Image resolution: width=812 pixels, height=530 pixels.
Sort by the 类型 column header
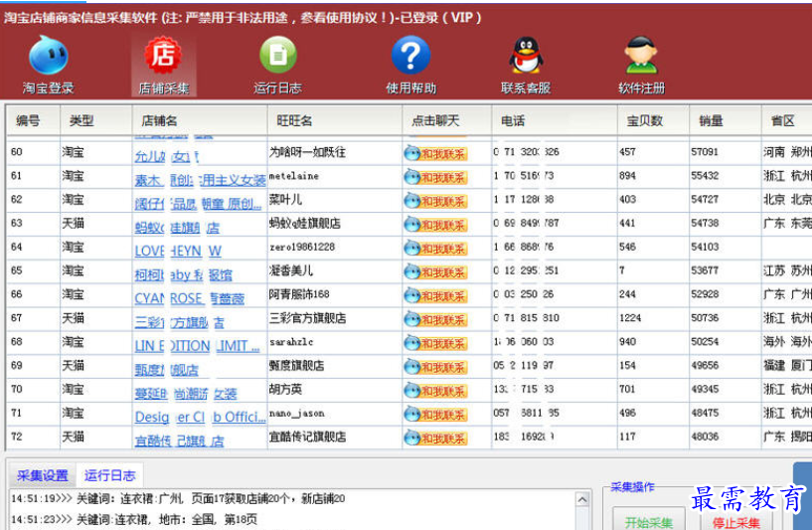[x=96, y=121]
